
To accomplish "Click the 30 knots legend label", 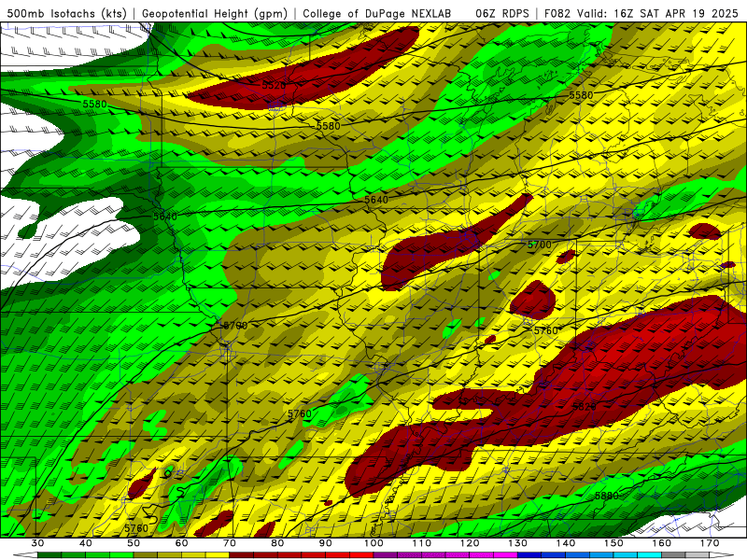I will tap(37, 543).
